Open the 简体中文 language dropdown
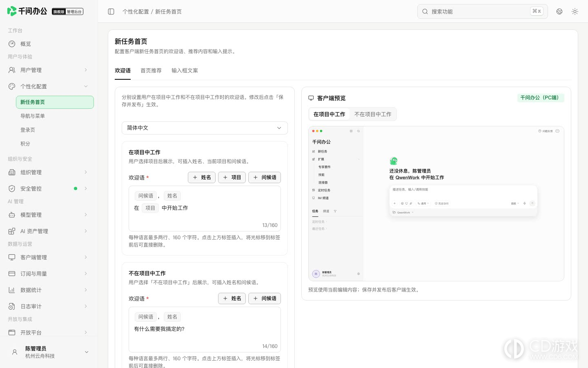This screenshot has height=368, width=588. coord(205,128)
